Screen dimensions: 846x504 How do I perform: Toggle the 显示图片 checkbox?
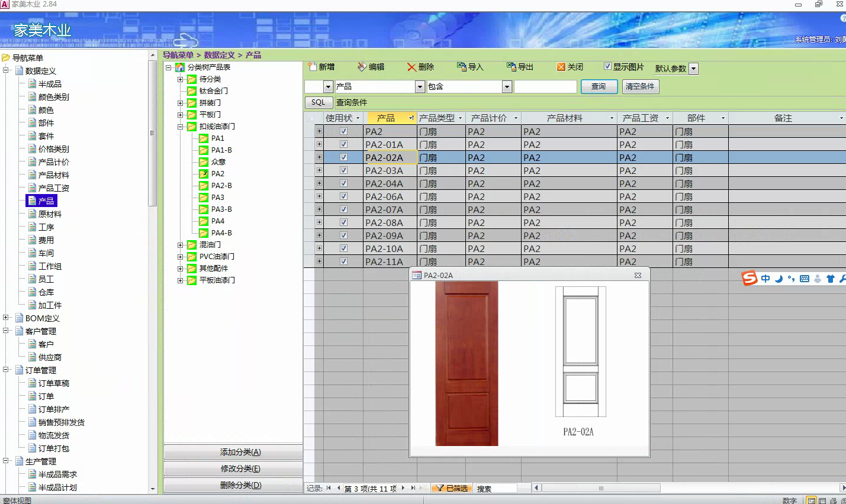607,66
